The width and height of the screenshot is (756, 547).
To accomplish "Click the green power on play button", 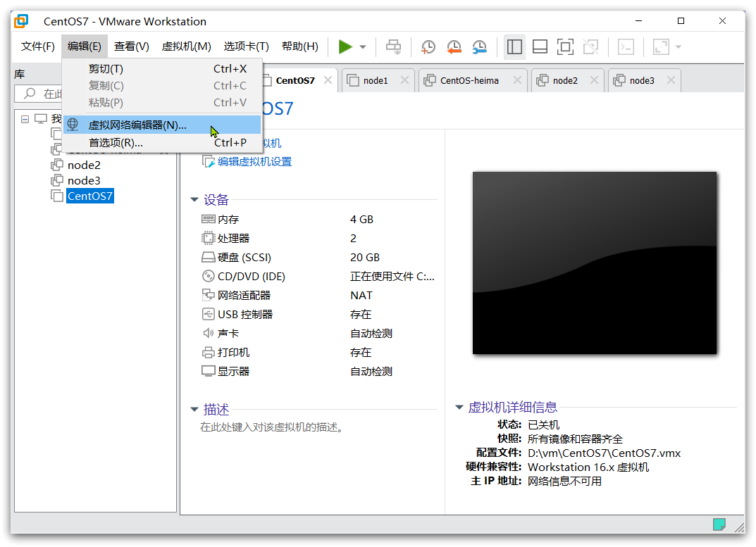I will [345, 47].
